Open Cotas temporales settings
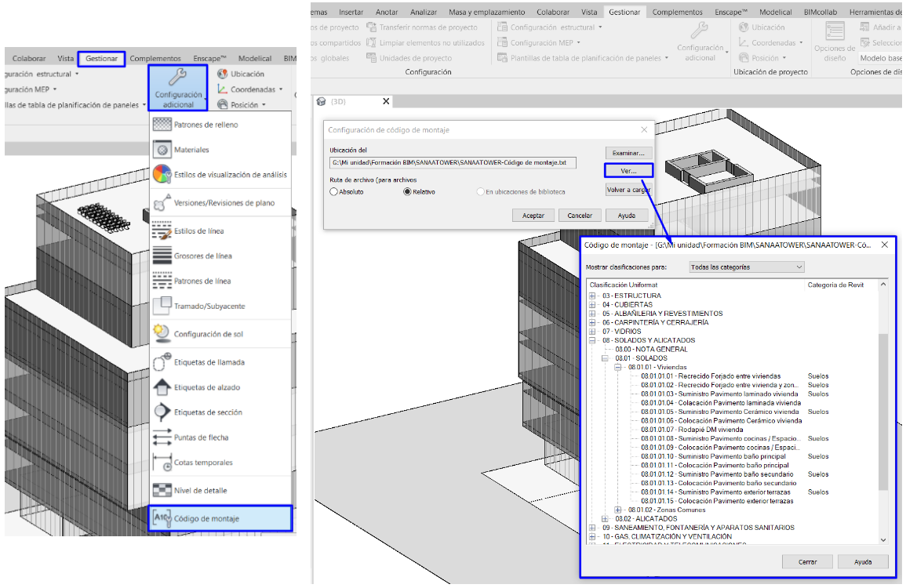The image size is (906, 588). [193, 463]
